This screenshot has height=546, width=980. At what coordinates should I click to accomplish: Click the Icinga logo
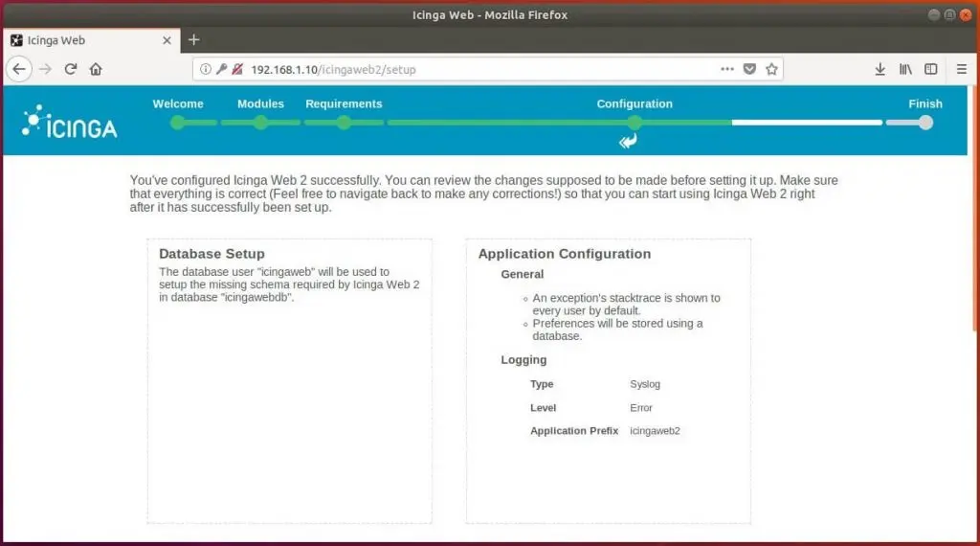70,122
